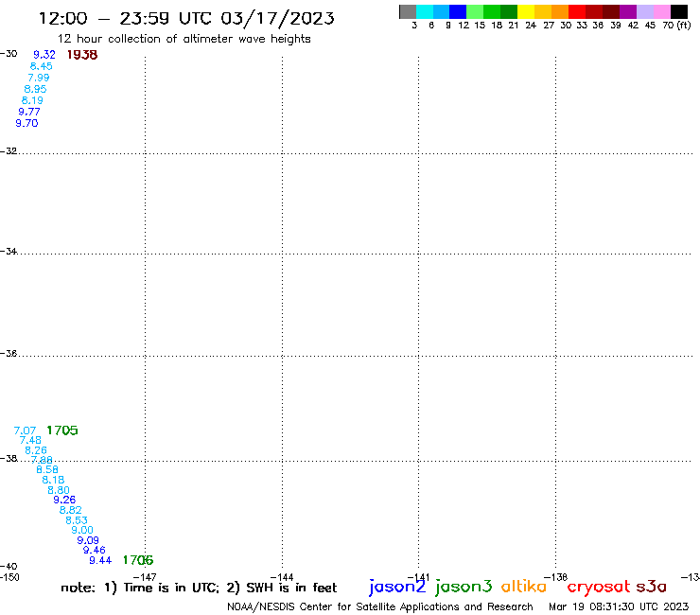Select the yellow legend color swatch
Viewport: 700px width, 615px height.
point(526,11)
